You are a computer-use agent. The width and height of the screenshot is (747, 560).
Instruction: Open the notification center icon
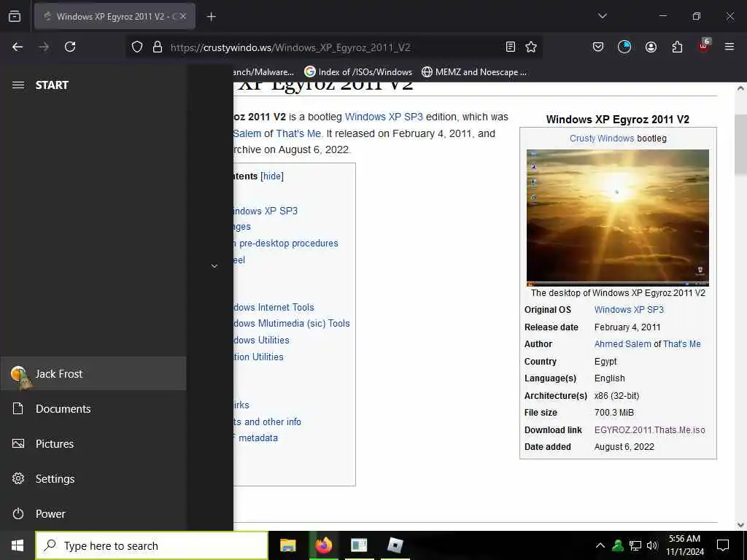[x=723, y=545]
